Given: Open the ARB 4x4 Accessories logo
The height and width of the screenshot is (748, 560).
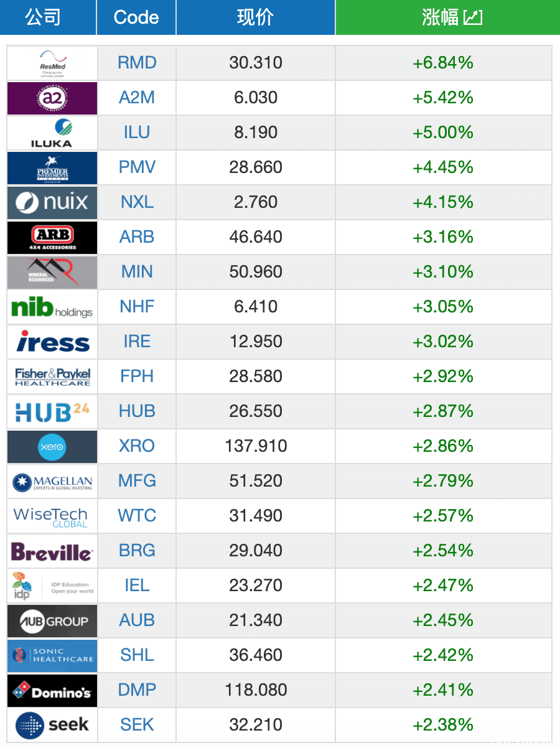Looking at the screenshot, I should (x=52, y=237).
